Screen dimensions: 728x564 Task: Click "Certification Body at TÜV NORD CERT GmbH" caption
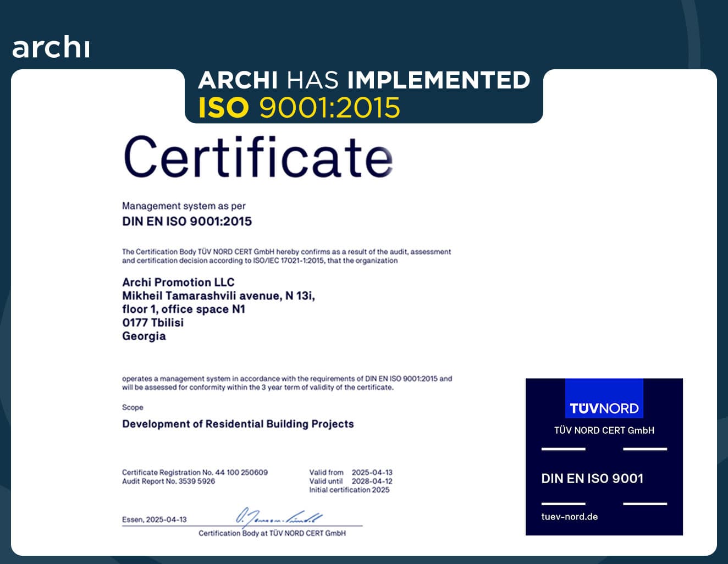click(272, 533)
